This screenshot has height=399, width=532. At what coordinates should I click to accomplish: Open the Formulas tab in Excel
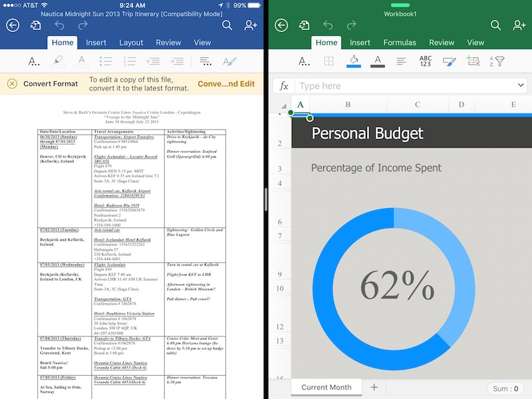(x=400, y=43)
